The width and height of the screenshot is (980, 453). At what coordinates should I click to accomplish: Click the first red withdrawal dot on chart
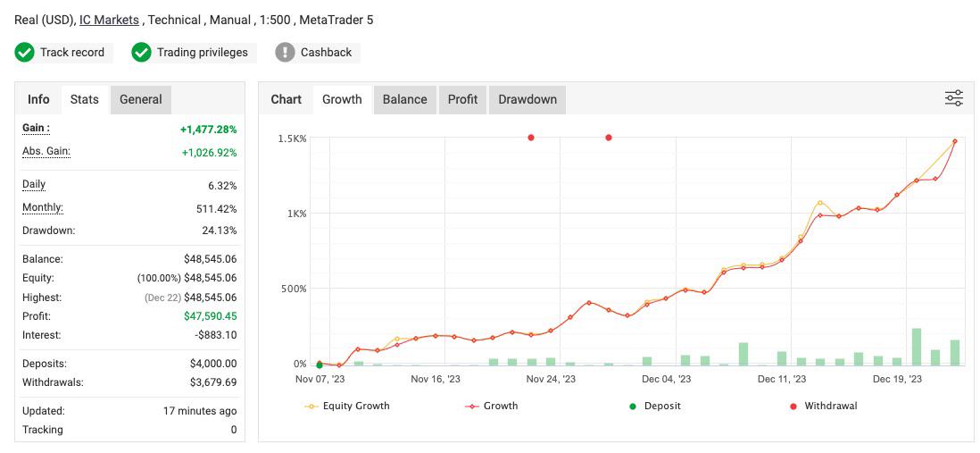(x=531, y=138)
